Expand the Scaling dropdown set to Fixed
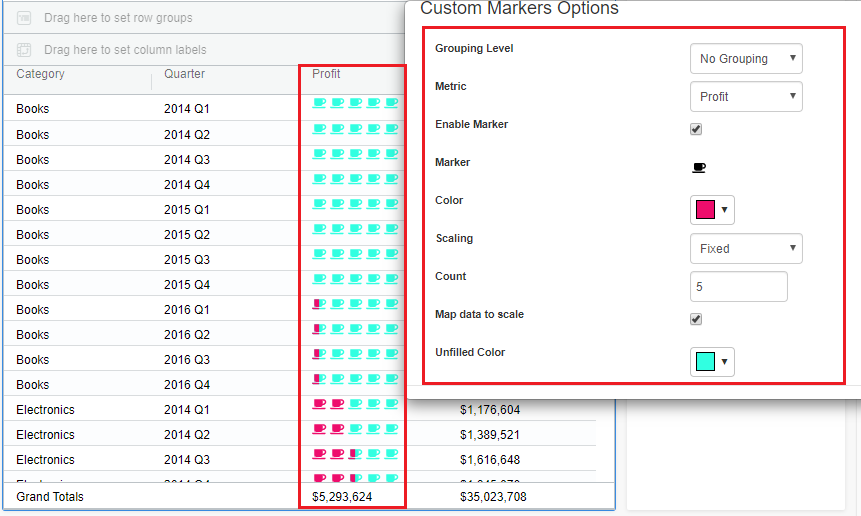Image resolution: width=861 pixels, height=516 pixels. [746, 249]
